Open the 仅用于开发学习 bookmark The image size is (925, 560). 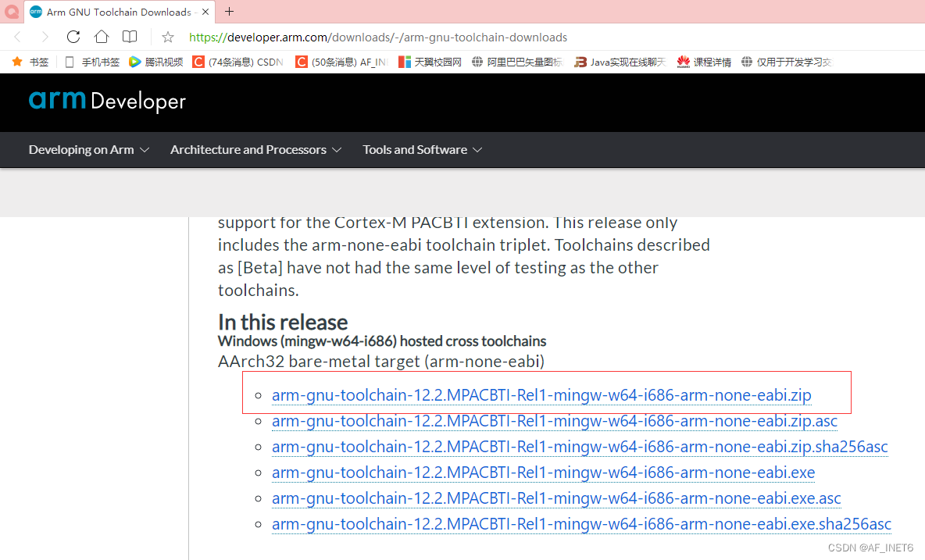787,62
